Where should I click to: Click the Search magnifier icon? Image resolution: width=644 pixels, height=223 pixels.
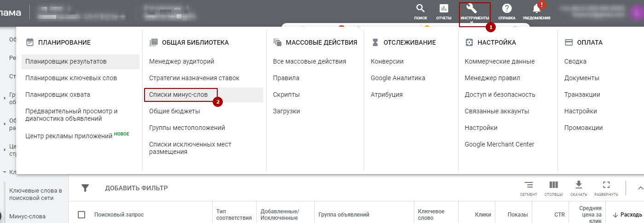tap(420, 9)
